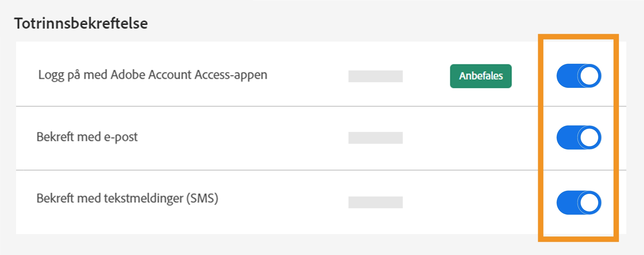644x255 pixels.
Task: Click 'Logg på med Adobe Account Access-appen' label
Action: (x=153, y=75)
